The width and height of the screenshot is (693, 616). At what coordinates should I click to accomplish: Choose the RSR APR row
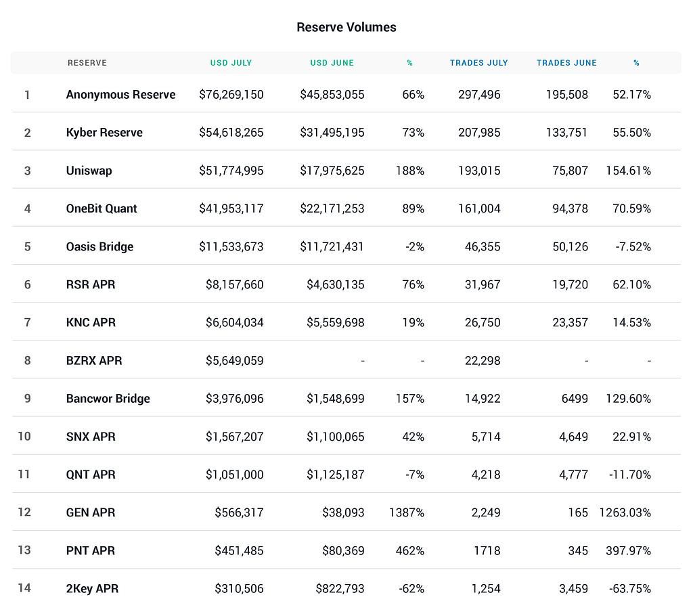pos(91,284)
